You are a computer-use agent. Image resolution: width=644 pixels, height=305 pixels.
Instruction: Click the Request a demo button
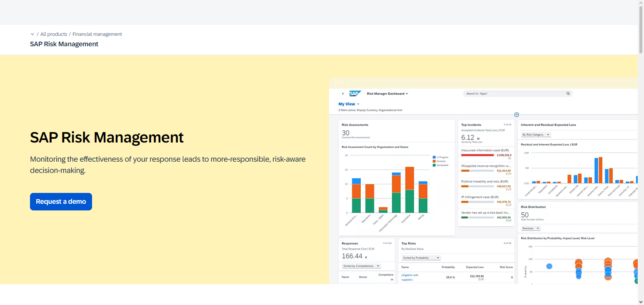tap(61, 202)
